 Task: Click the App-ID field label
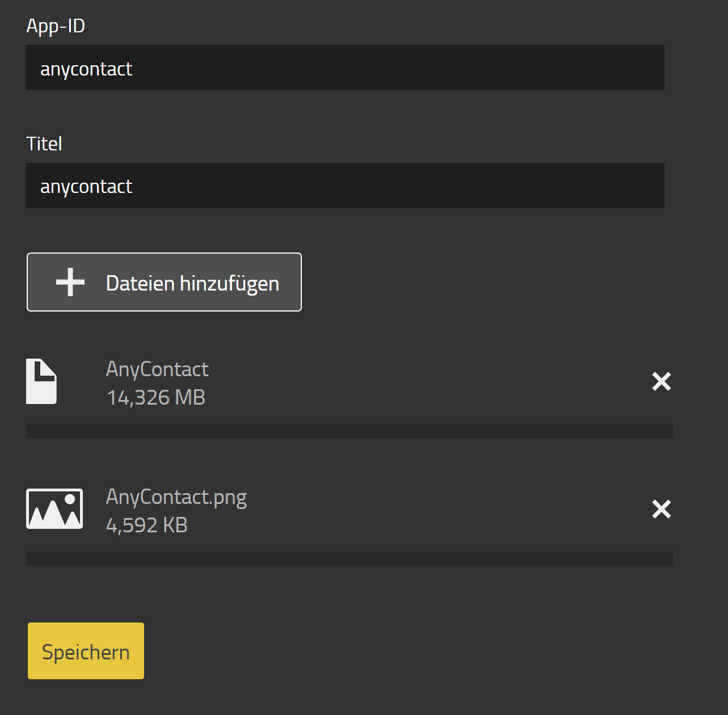tap(56, 26)
